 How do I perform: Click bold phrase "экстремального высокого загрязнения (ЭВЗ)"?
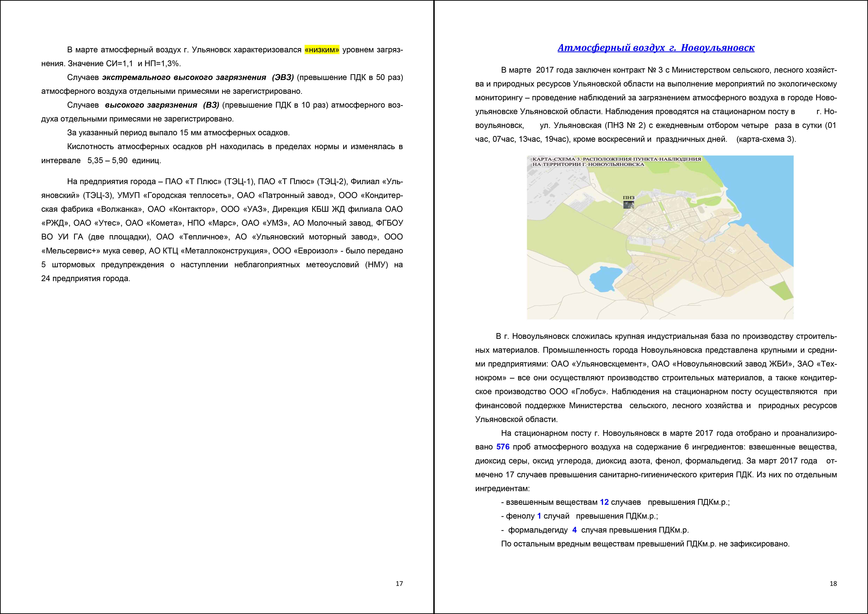pyautogui.click(x=198, y=77)
